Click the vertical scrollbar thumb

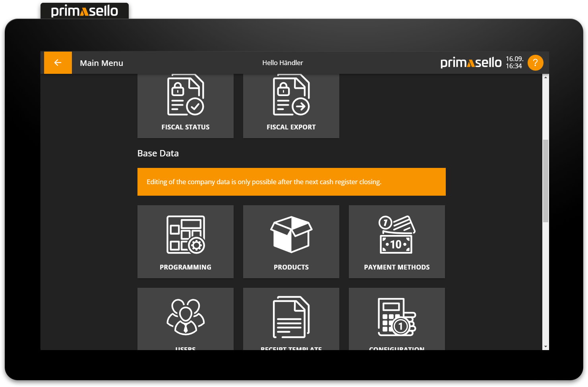coord(545,181)
